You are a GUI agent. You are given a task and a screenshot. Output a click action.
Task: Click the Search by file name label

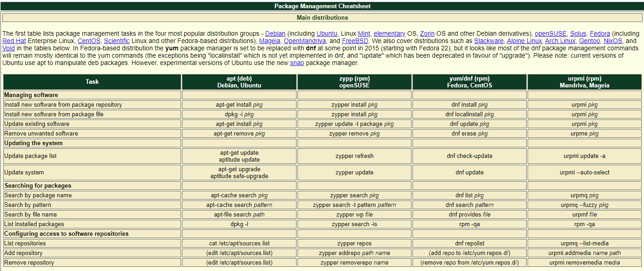pos(31,215)
